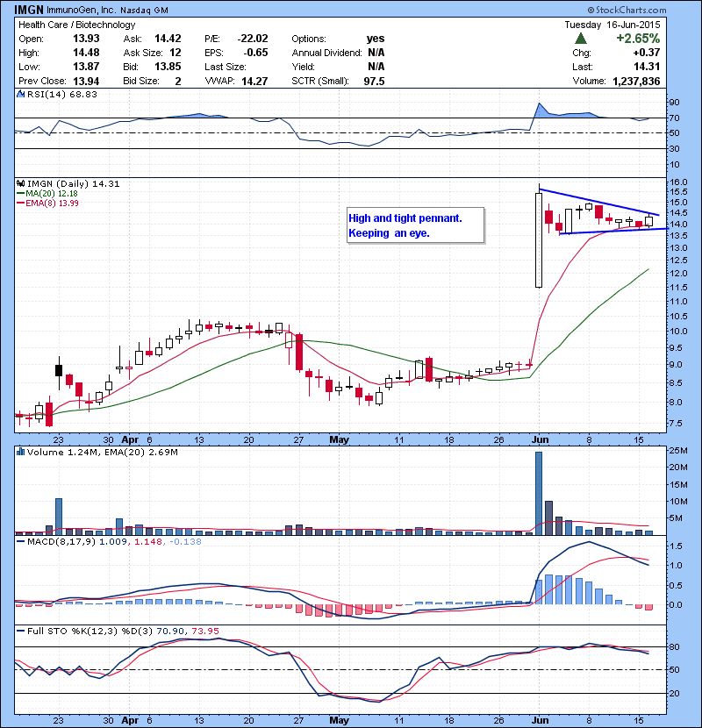Image resolution: width=702 pixels, height=728 pixels.
Task: Select the Last price 14.31 in header
Action: point(647,67)
